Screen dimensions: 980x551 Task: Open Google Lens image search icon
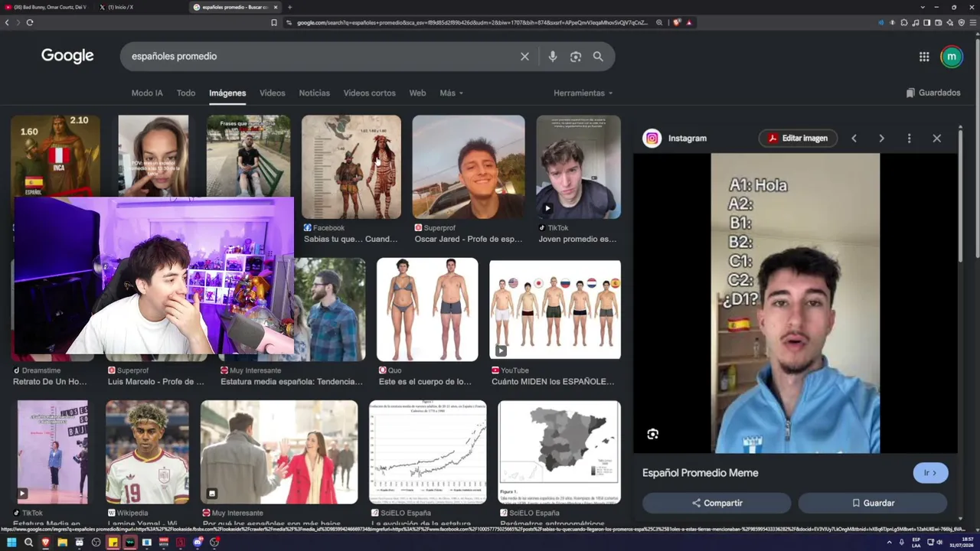click(x=576, y=57)
